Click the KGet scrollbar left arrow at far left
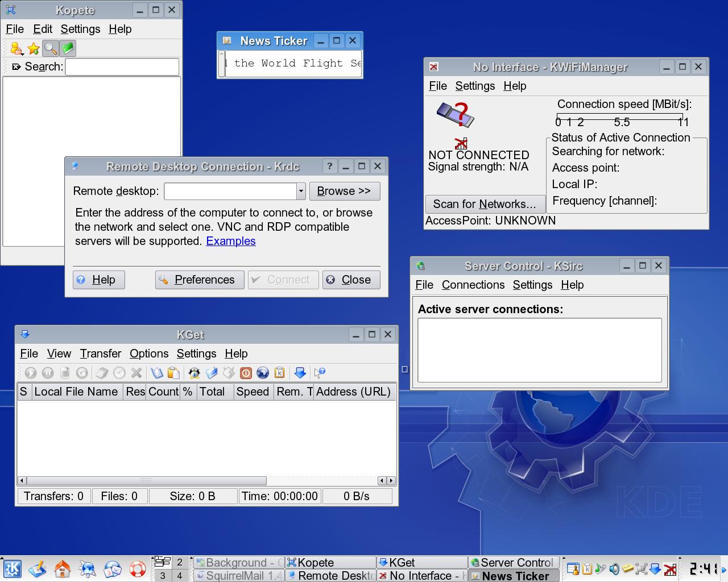728x582 pixels. tap(22, 481)
